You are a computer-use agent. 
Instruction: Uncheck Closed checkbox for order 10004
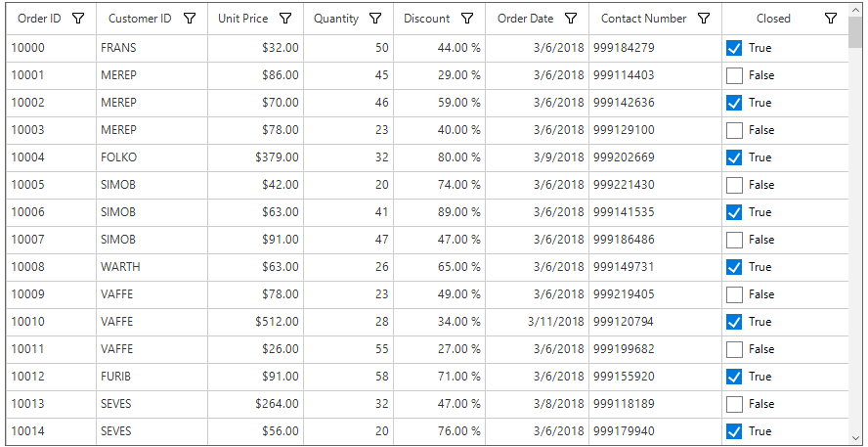pos(734,157)
